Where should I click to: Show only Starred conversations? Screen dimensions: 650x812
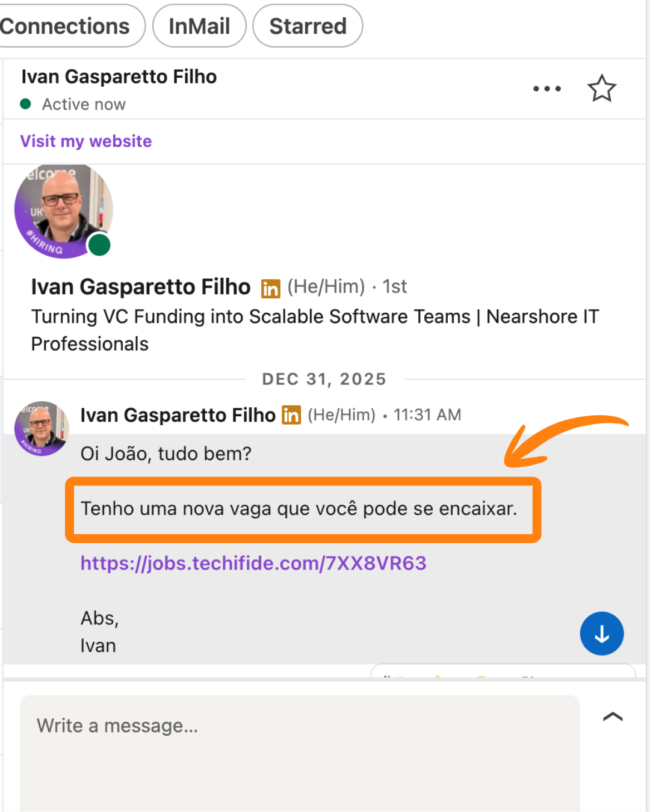[x=308, y=26]
